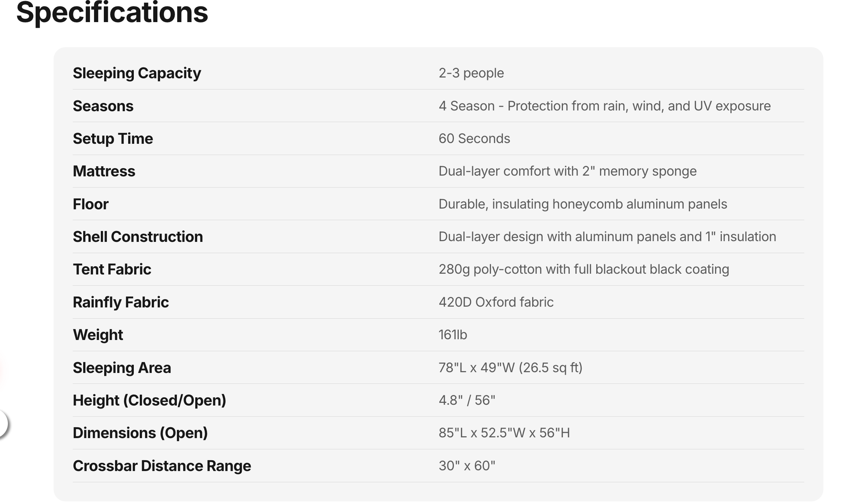The height and width of the screenshot is (504, 841).
Task: Click the Tent Fabric label
Action: tap(112, 269)
